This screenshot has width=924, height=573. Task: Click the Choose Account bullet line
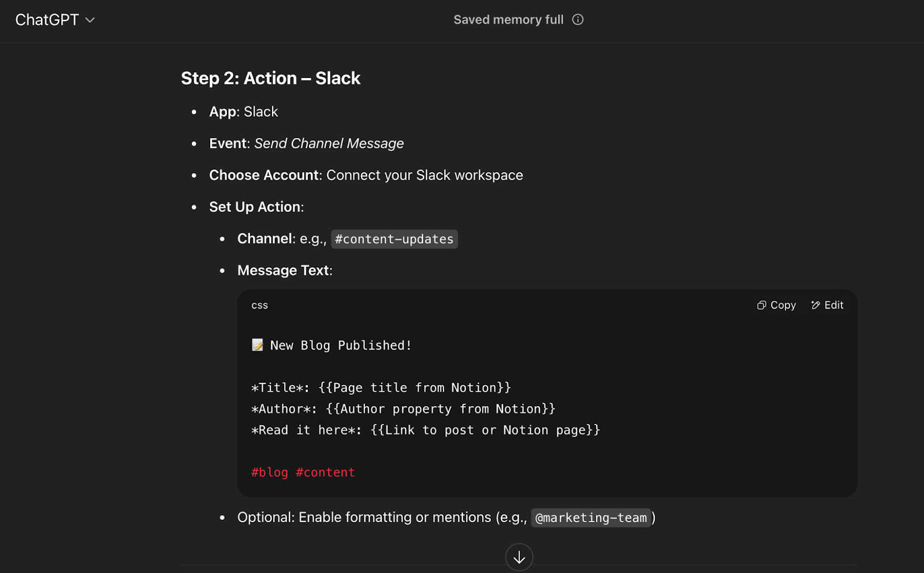366,175
